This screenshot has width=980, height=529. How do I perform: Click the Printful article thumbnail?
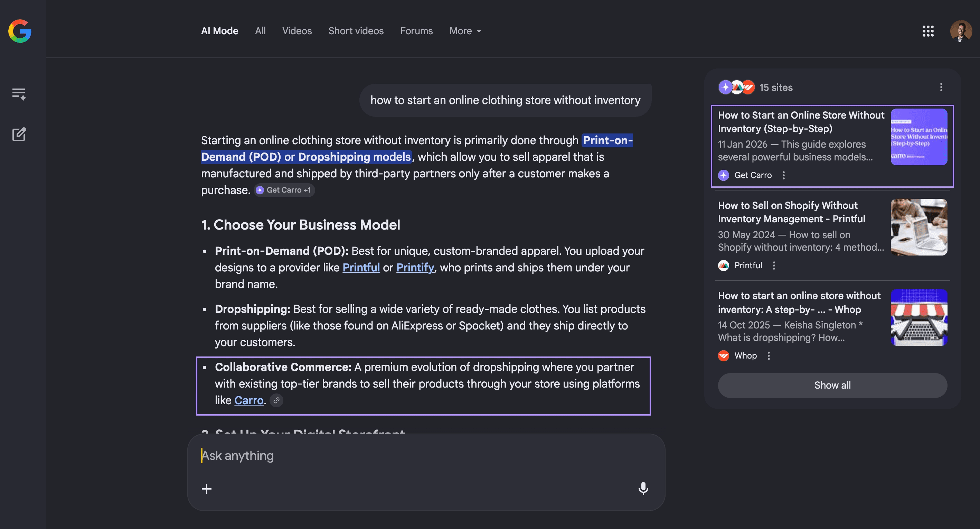[x=919, y=227]
